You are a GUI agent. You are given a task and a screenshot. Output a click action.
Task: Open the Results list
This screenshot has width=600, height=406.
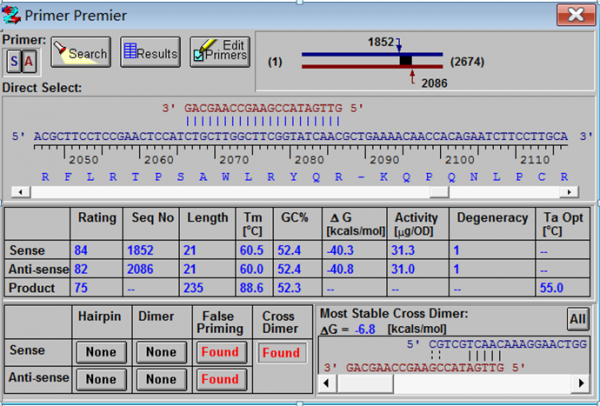(149, 53)
